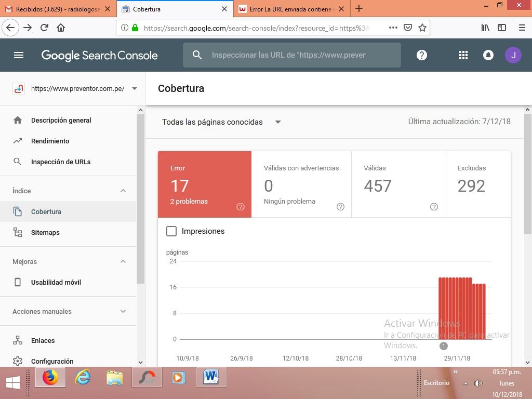Viewport: 532px width, 399px height.
Task: Switch to the Error La URL enviada tab
Action: 291,9
